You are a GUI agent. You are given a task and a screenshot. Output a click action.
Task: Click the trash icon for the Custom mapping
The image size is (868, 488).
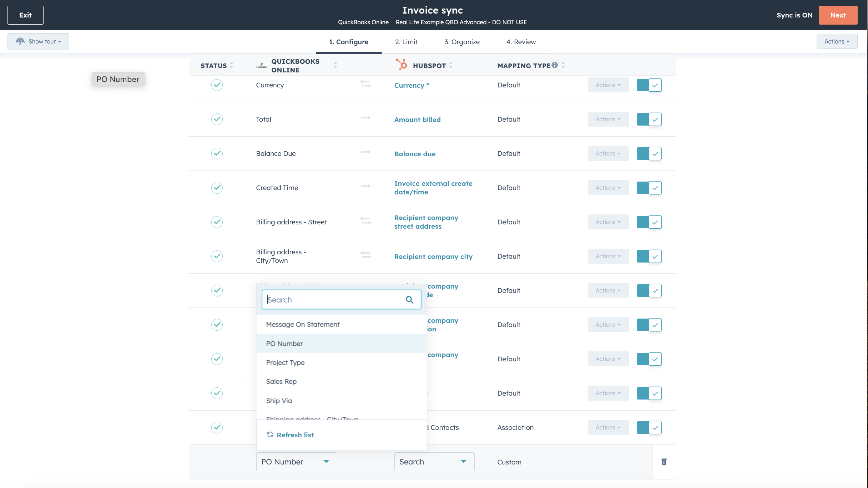[664, 462]
